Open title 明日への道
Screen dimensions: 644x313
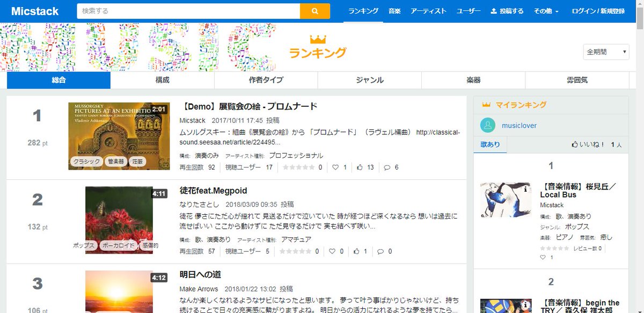point(200,274)
